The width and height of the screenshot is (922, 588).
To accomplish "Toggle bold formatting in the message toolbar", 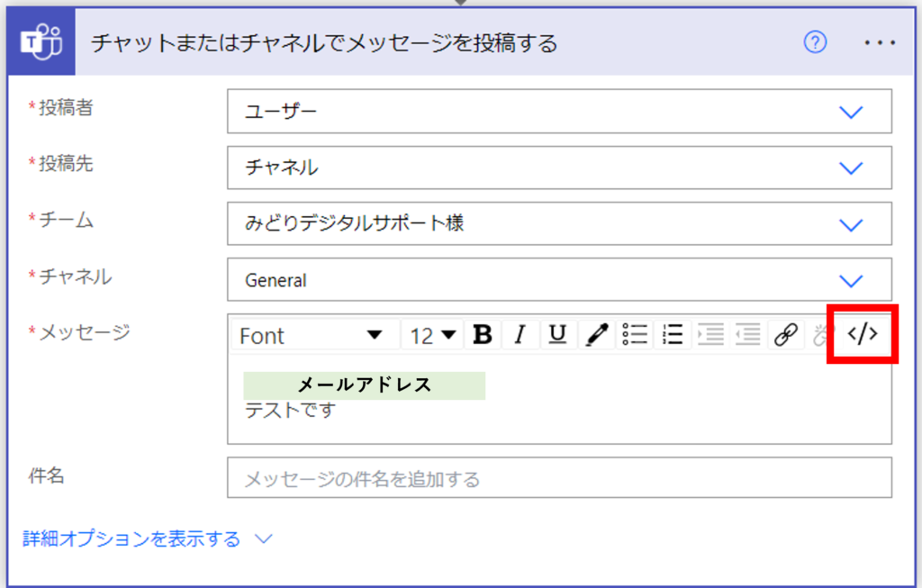I will click(x=483, y=334).
